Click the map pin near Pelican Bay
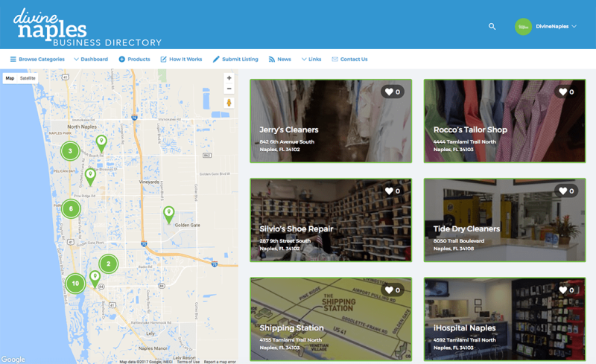 point(90,177)
